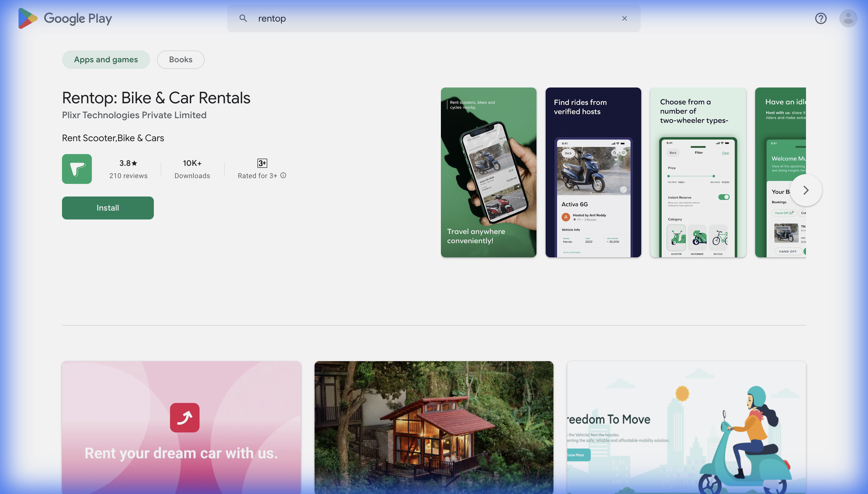Click the red car rental app icon
The height and width of the screenshot is (494, 868).
pos(185,417)
